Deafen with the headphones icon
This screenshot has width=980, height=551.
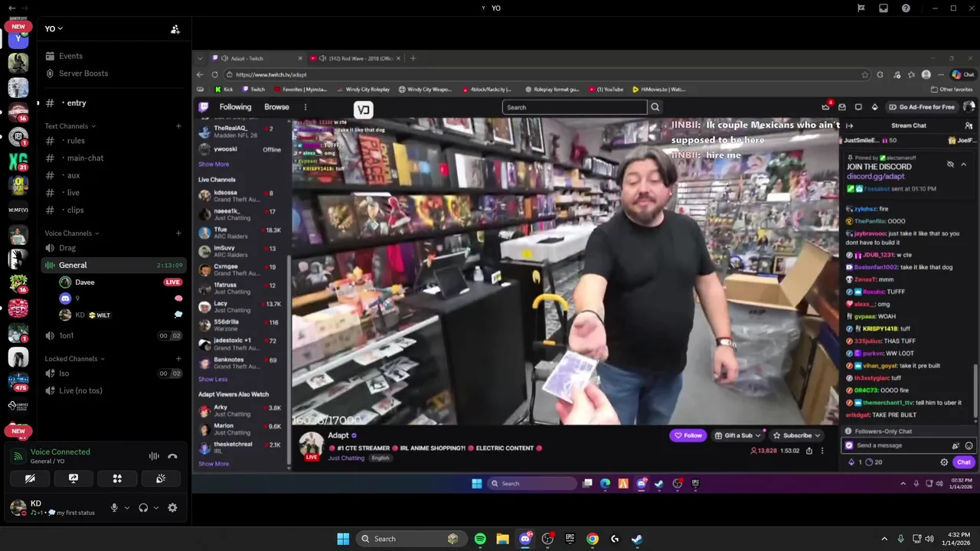click(143, 507)
